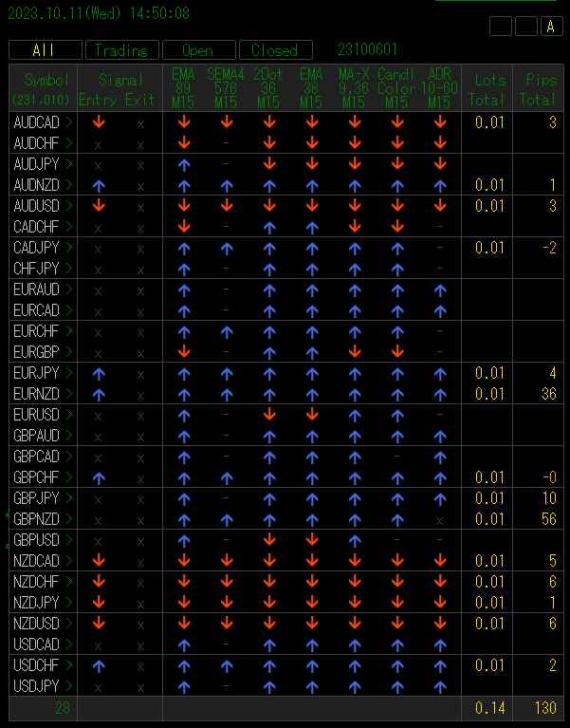Click CADJPY SEMA4 576 up arrow
Image resolution: width=570 pixels, height=728 pixels.
[x=227, y=249]
